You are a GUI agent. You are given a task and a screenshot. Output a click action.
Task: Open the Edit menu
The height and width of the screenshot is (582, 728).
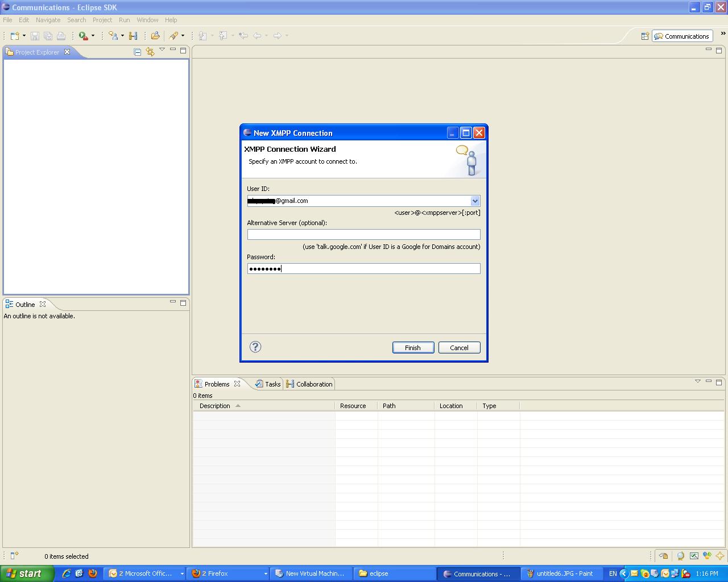pos(24,20)
